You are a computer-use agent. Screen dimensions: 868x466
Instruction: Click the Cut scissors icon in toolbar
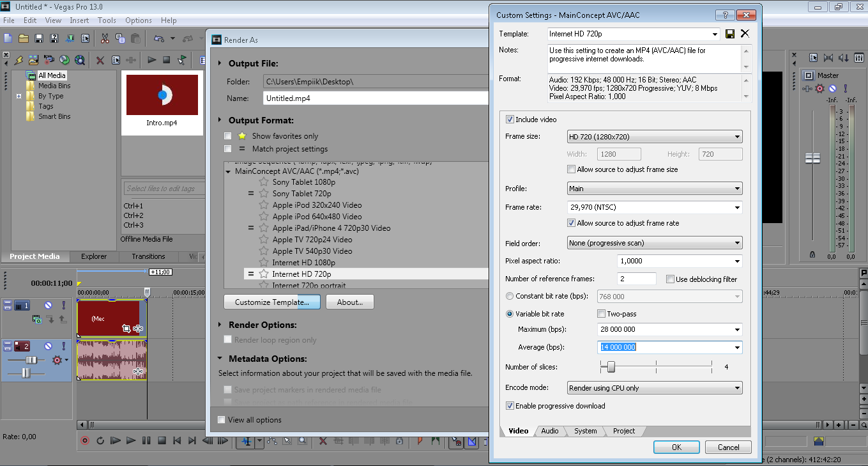[105, 39]
